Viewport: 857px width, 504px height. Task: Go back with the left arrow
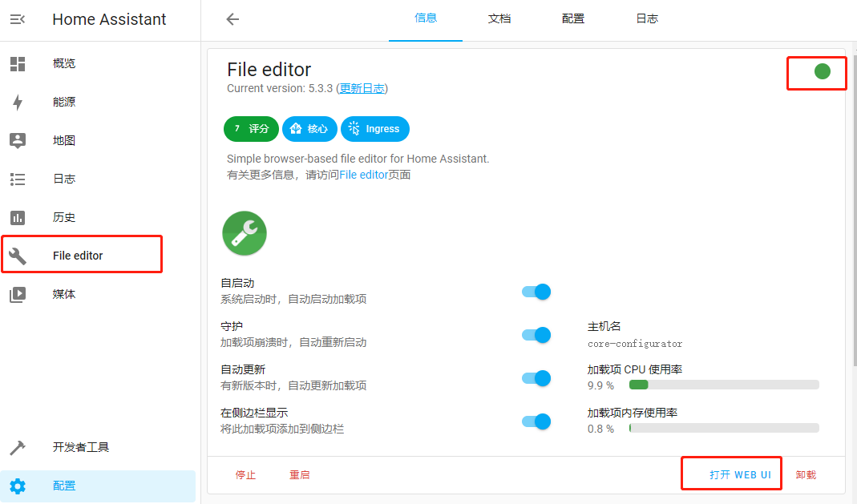pyautogui.click(x=232, y=20)
